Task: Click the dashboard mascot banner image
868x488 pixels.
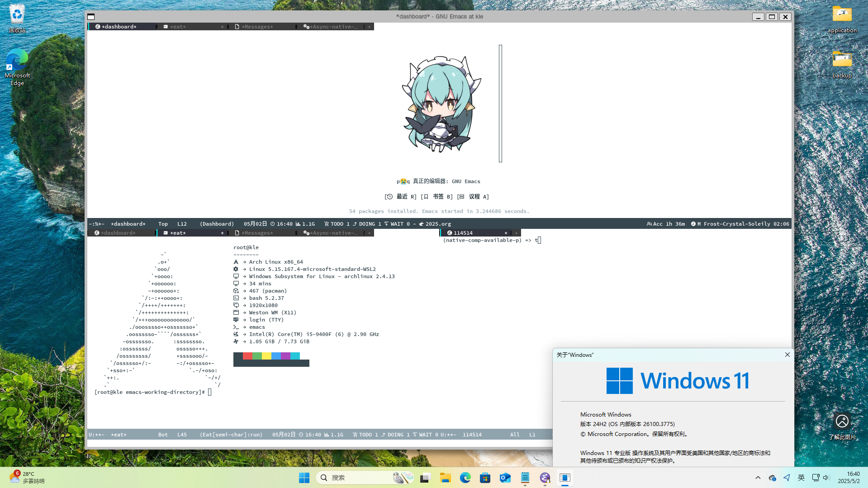Action: tap(441, 104)
